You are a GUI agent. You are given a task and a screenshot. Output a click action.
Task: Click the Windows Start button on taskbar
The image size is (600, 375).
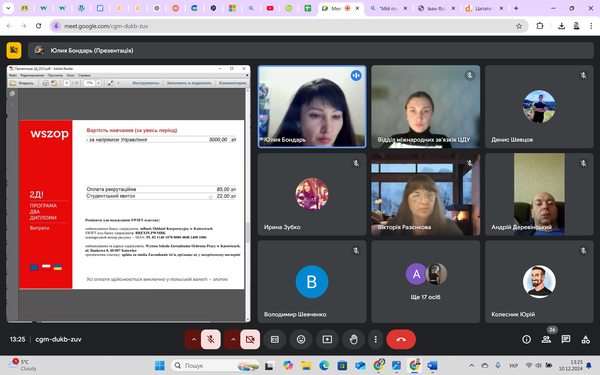[x=160, y=365]
